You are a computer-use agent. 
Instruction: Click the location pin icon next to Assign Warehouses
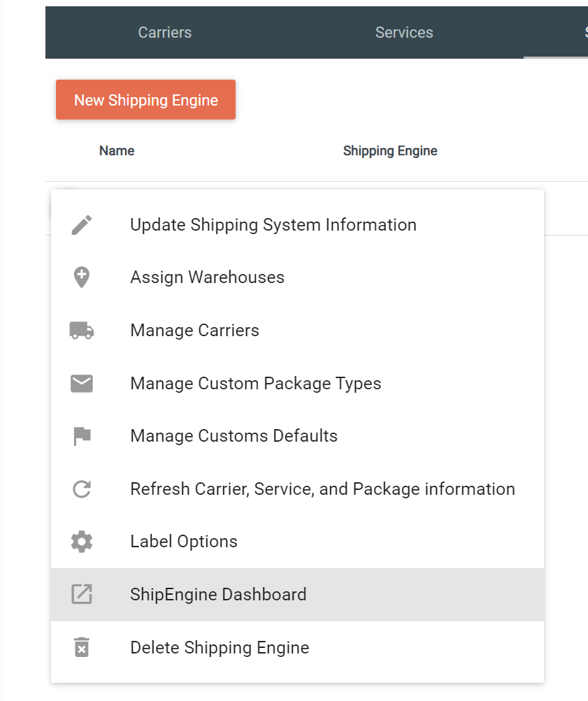82,277
